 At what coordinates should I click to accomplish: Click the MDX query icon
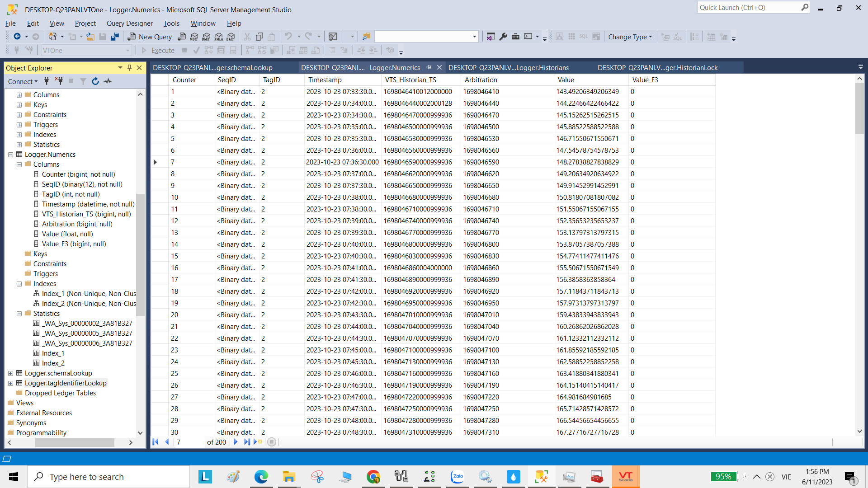click(194, 37)
